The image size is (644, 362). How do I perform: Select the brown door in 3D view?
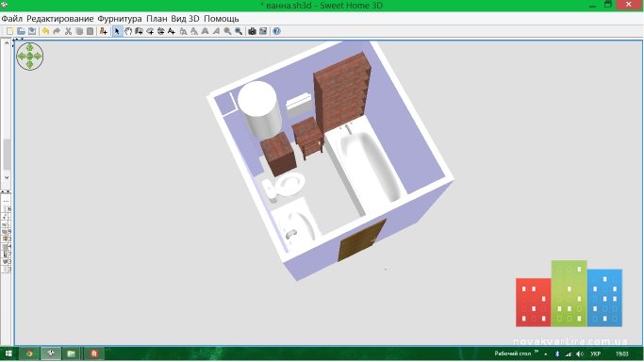pyautogui.click(x=361, y=240)
